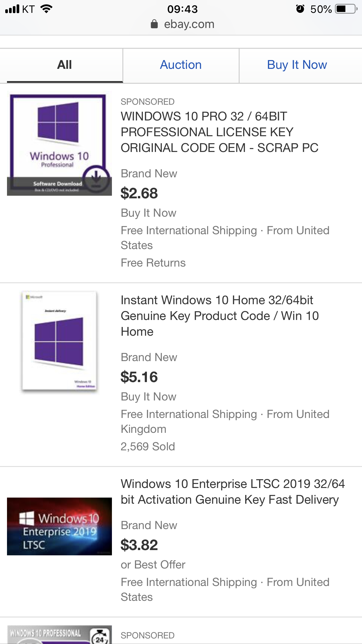Viewport: 362px width, 644px height.
Task: Tap the Wi-Fi status icon
Action: [46, 9]
